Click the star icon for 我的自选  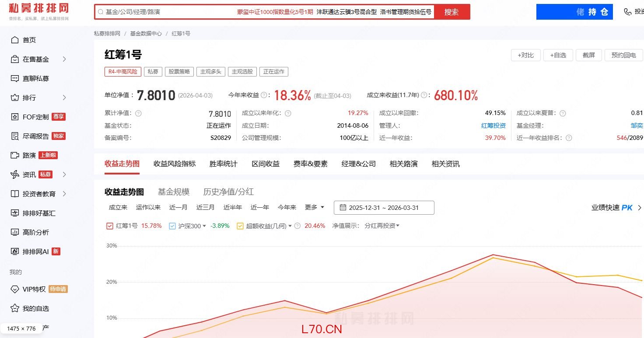[15, 308]
